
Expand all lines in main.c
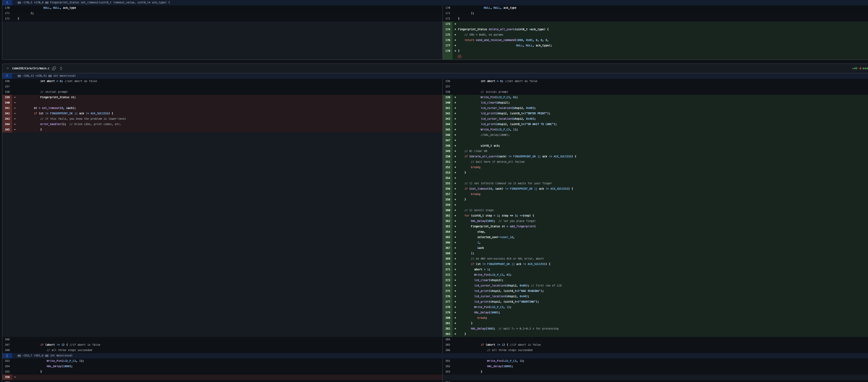61,68
